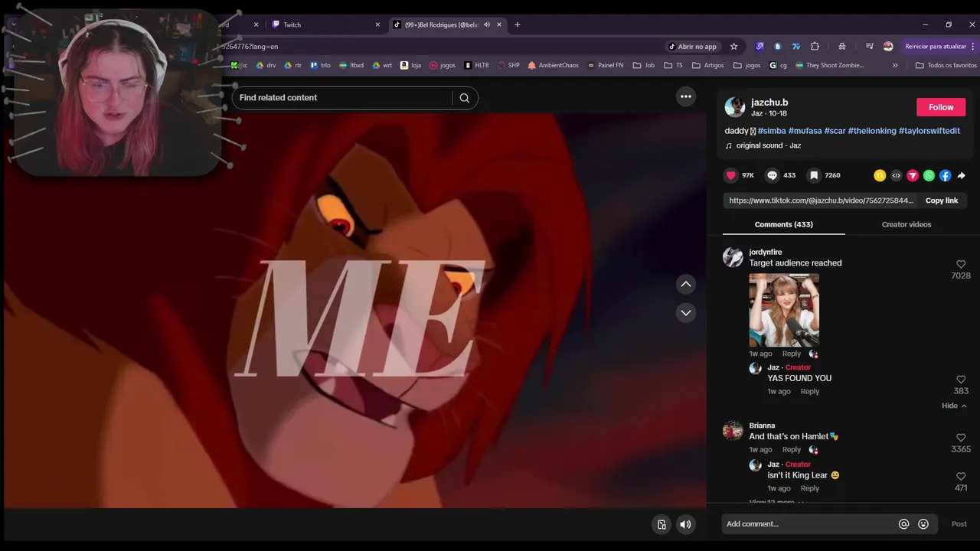The width and height of the screenshot is (980, 551).
Task: Open the #thelionking hashtag
Action: 872,131
